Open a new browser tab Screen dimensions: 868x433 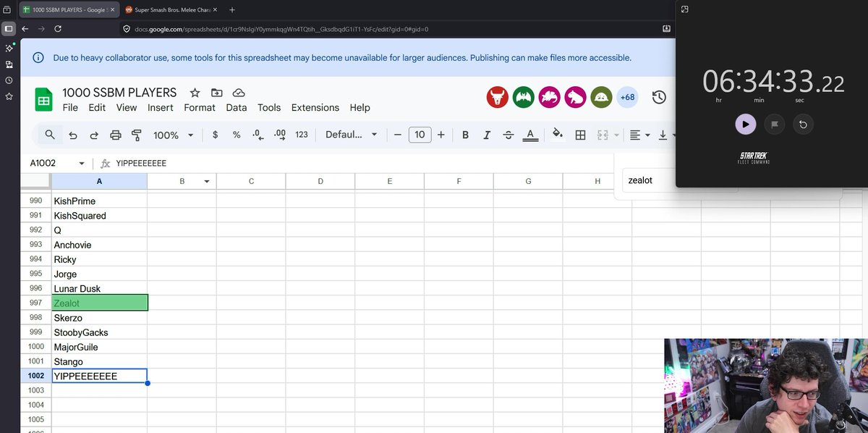point(232,9)
